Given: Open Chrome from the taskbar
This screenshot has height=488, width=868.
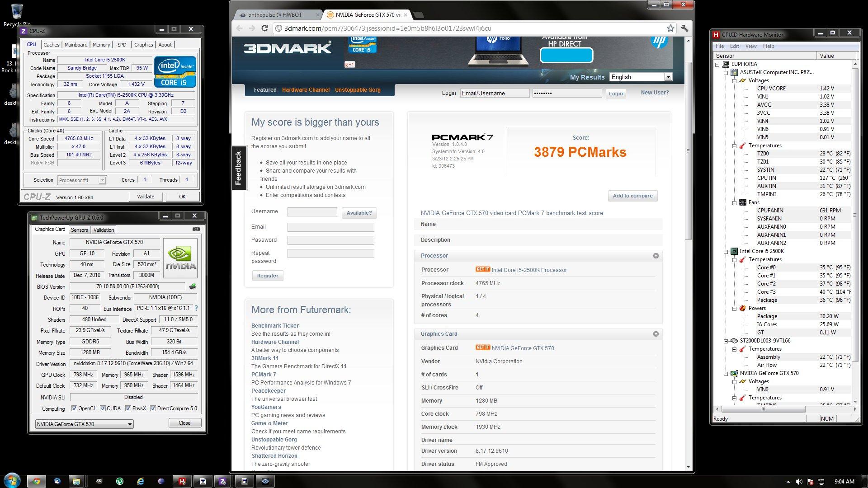Looking at the screenshot, I should [37, 481].
